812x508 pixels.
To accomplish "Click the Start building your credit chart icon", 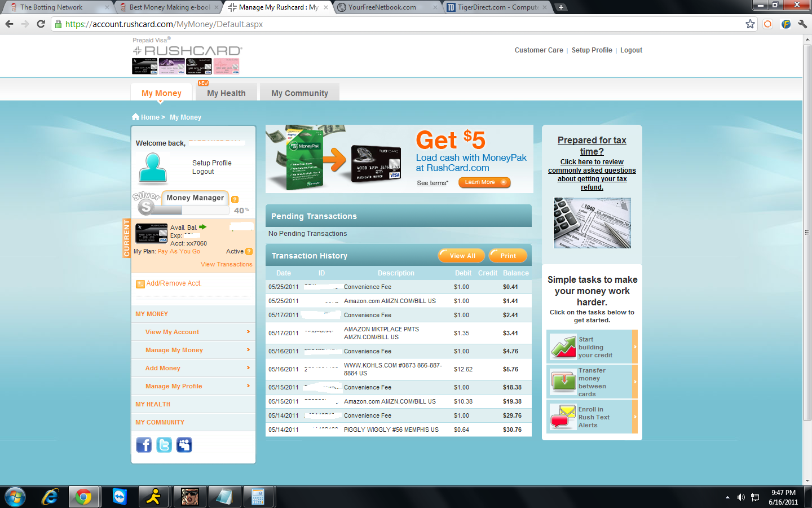I will coord(563,347).
